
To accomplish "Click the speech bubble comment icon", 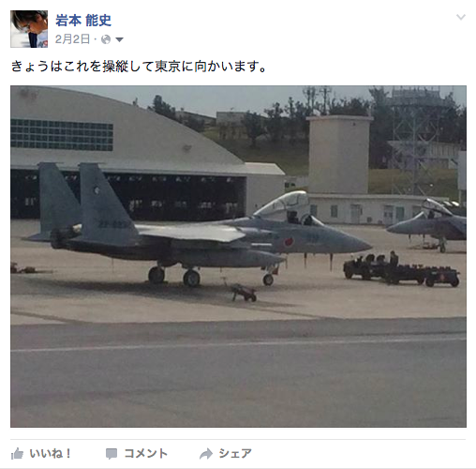I will point(112,454).
